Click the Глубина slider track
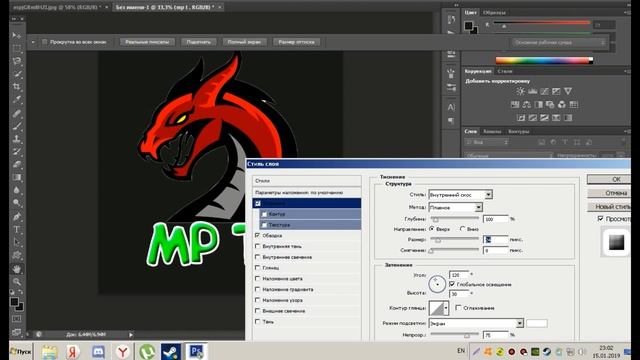Screen dimensions: 640x360 pyautogui.click(x=454, y=219)
